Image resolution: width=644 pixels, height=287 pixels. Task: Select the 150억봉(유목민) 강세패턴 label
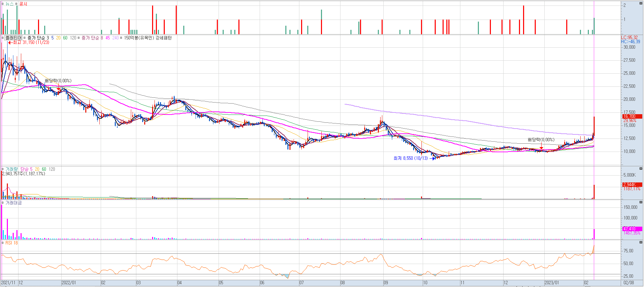point(148,38)
